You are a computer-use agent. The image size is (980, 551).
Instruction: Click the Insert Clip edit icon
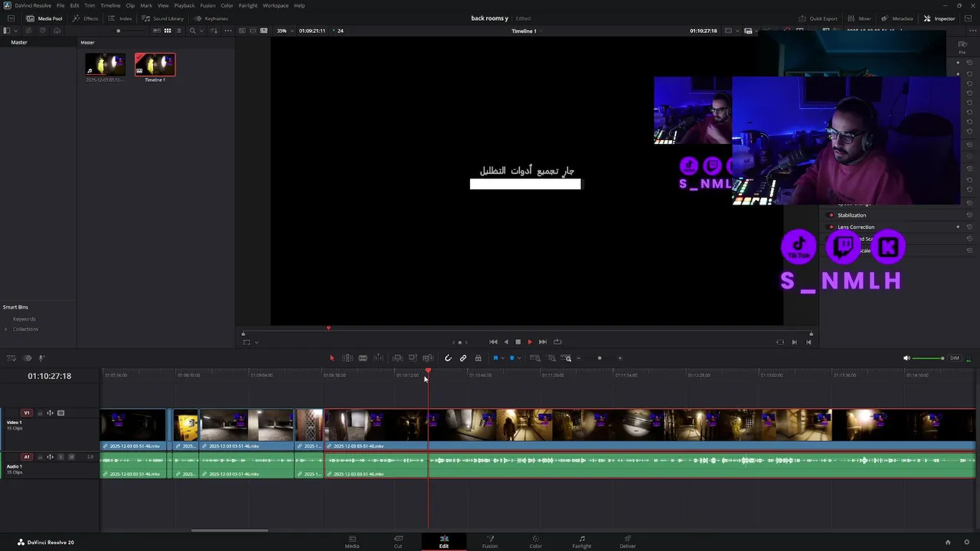click(397, 358)
